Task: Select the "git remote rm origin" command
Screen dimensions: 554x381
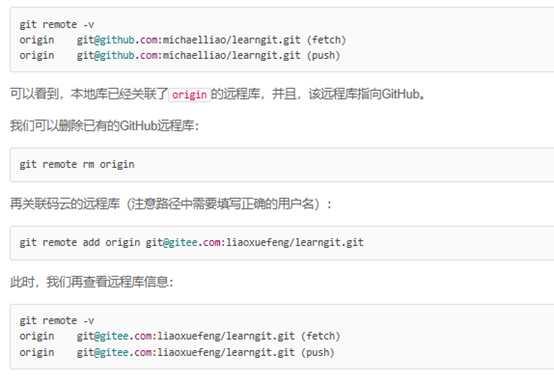Action: [x=77, y=165]
